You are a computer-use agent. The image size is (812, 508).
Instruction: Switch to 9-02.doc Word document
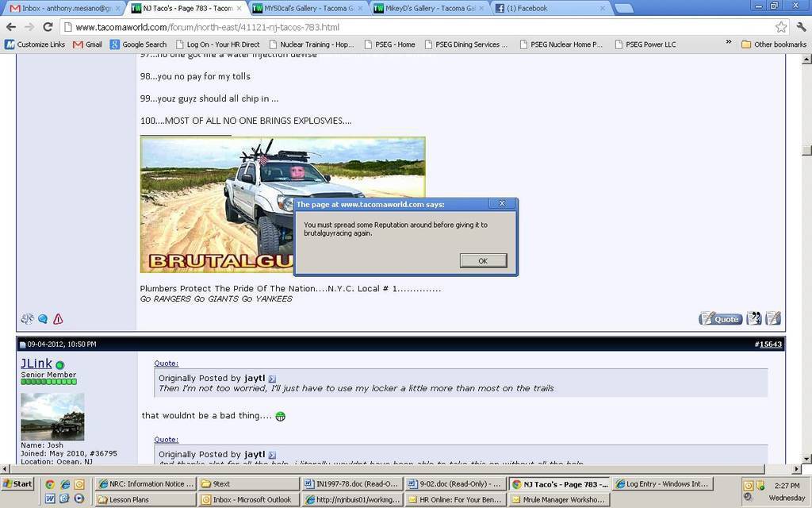point(455,484)
